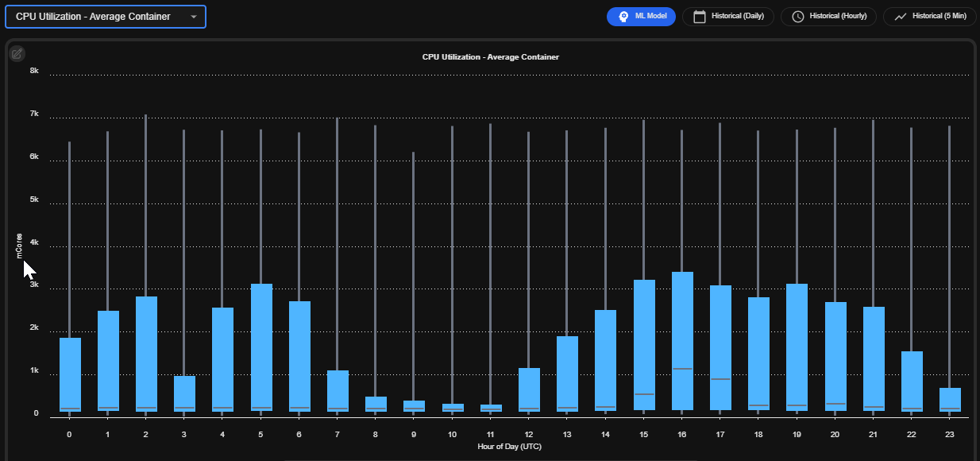980x461 pixels.
Task: Click the chart title text
Action: 490,57
